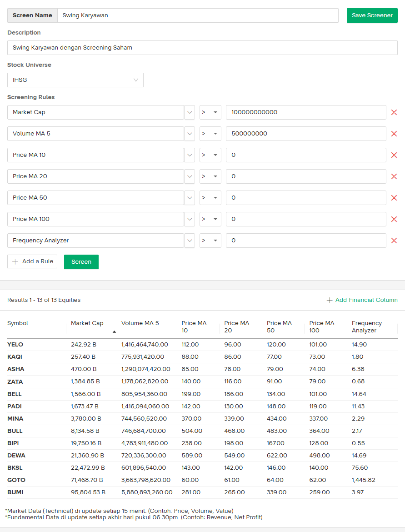Open the Volume MA 5 operator dropdown
Screen dimensions: 405x532
[x=210, y=134]
